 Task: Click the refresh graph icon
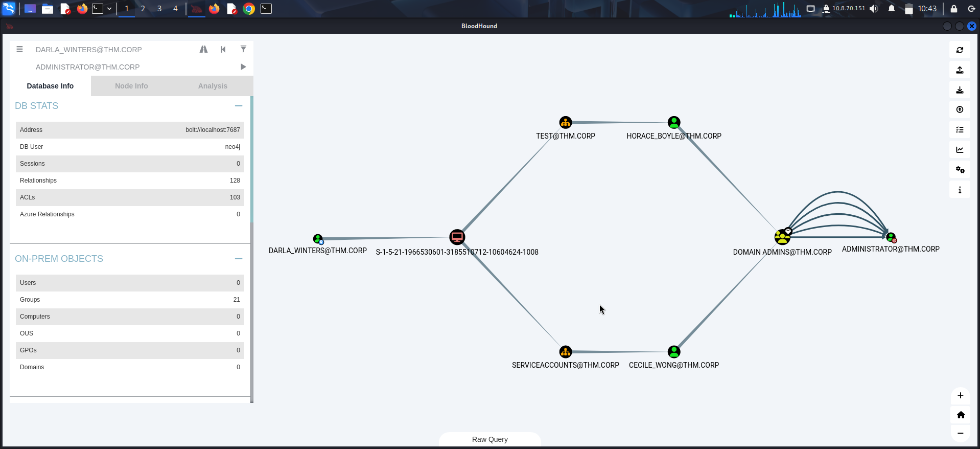[960, 50]
